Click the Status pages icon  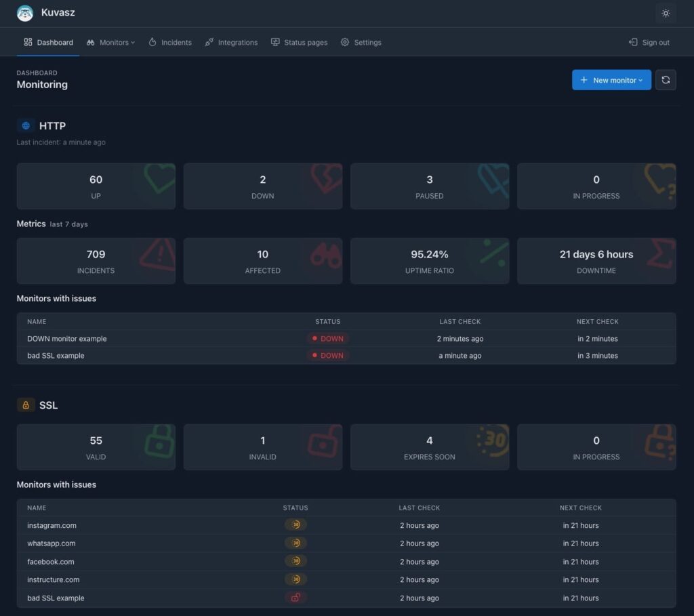click(275, 42)
